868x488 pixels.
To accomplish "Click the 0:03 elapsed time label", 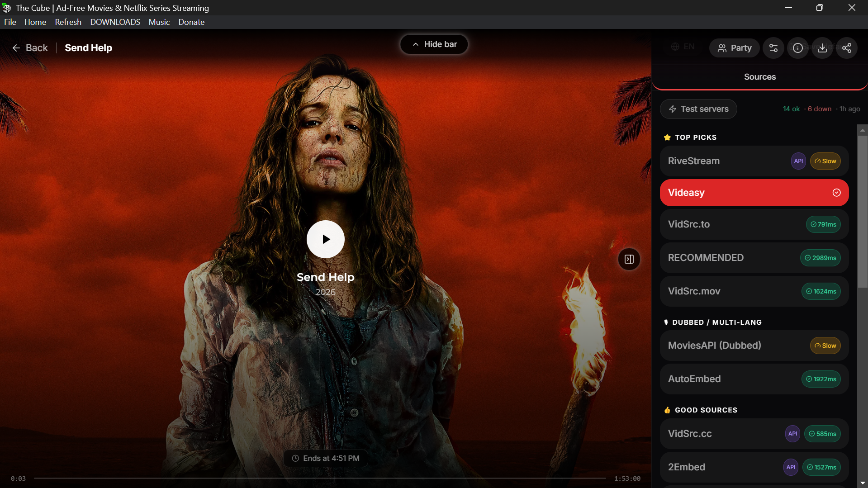I will tap(18, 479).
